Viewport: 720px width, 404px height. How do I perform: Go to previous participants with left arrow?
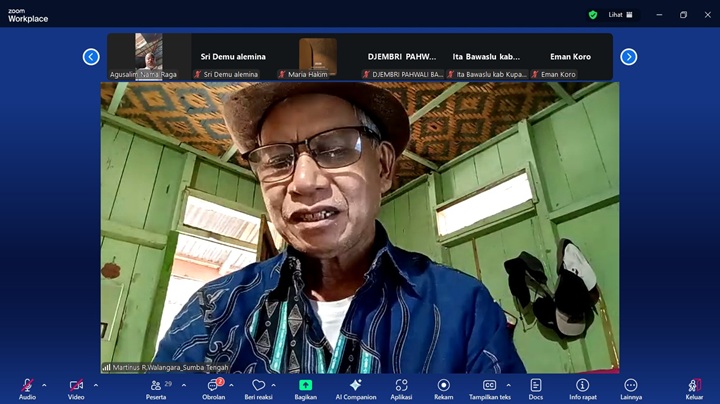[x=91, y=57]
